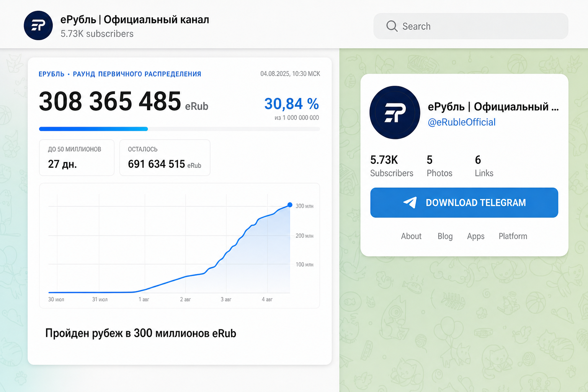This screenshot has width=588, height=392.
Task: Click the sidebar card channel name
Action: pyautogui.click(x=493, y=106)
